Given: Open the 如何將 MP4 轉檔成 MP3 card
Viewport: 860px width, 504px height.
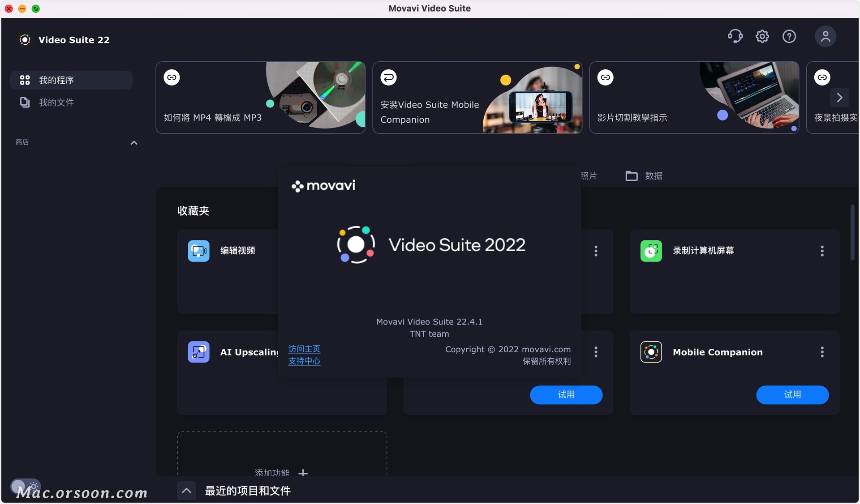Looking at the screenshot, I should tap(261, 98).
